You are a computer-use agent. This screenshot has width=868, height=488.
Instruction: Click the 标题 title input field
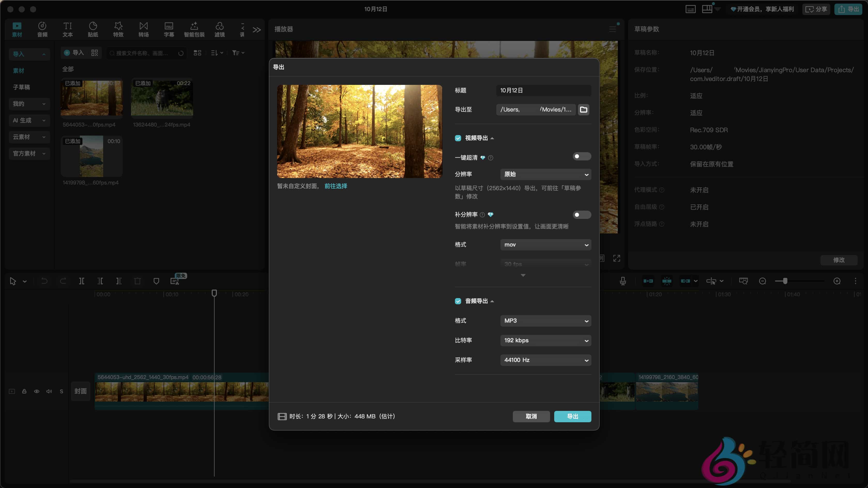point(543,90)
